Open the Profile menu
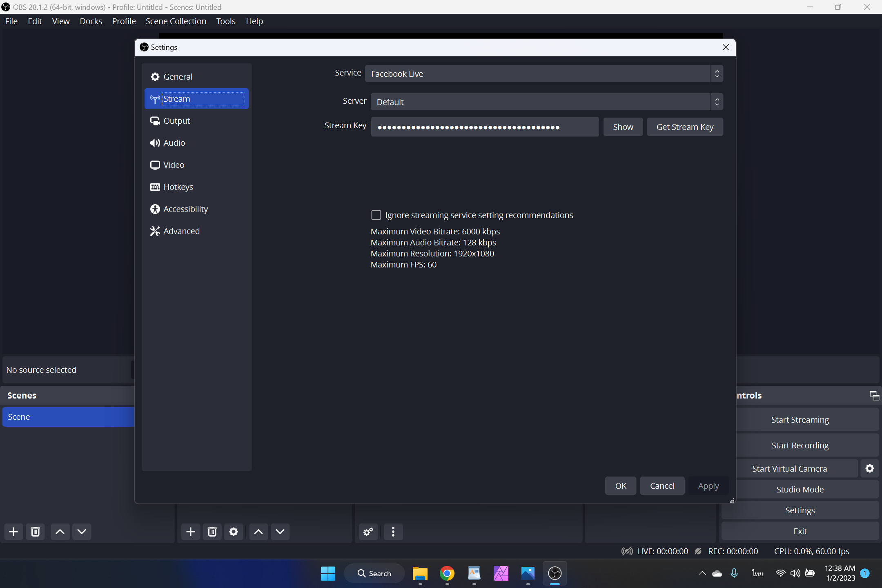The height and width of the screenshot is (588, 882). pyautogui.click(x=124, y=21)
